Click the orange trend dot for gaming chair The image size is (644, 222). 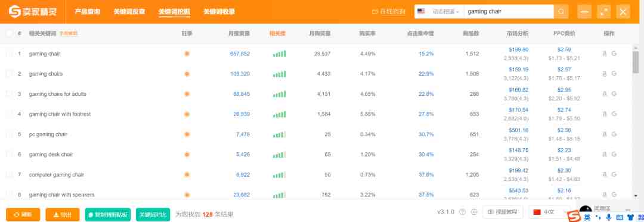pyautogui.click(x=187, y=54)
